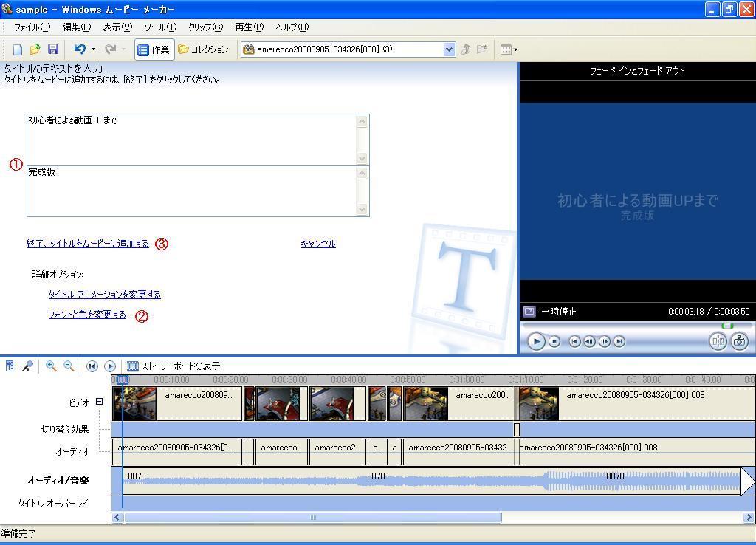Open the ファイル menu
This screenshot has height=545, width=756.
click(x=32, y=27)
